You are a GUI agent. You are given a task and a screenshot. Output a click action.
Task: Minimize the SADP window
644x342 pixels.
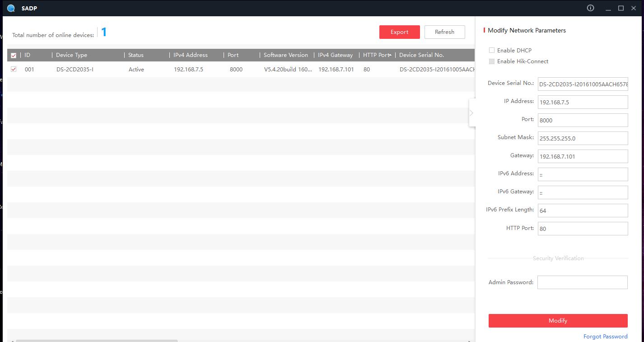coord(609,9)
